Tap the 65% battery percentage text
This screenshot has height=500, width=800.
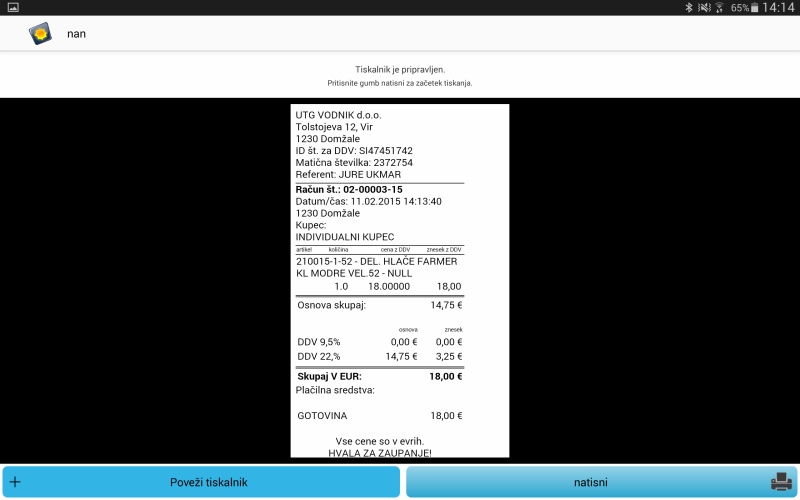click(740, 7)
